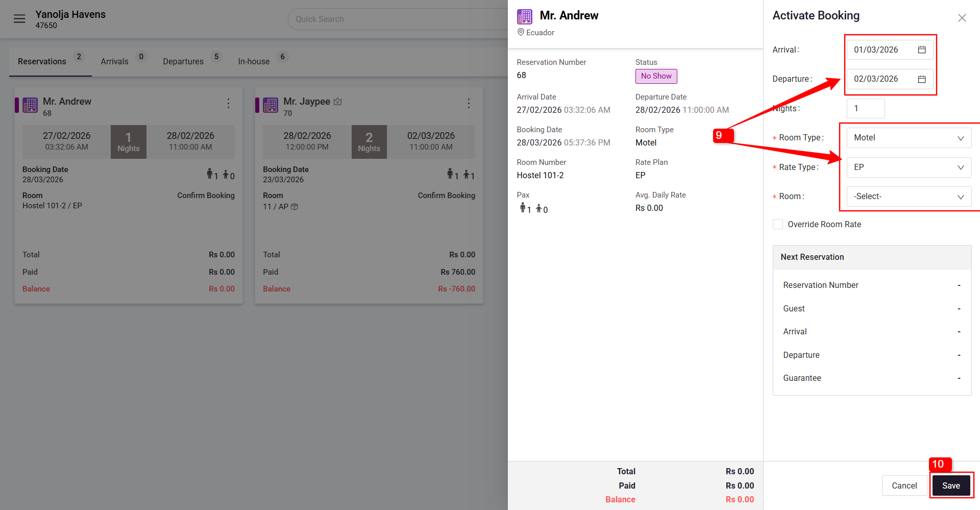This screenshot has height=510, width=980.
Task: Expand the Room Type dropdown showing Motel
Action: tap(909, 138)
